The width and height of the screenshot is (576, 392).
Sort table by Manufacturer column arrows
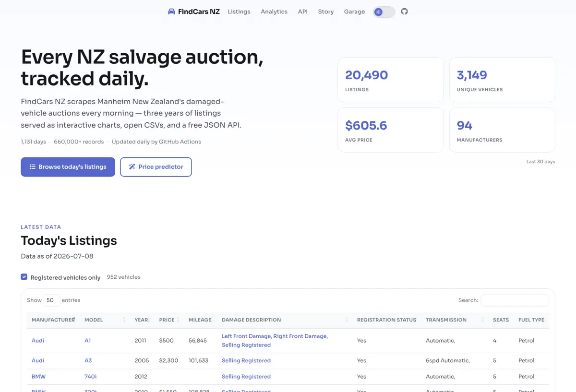(74, 320)
